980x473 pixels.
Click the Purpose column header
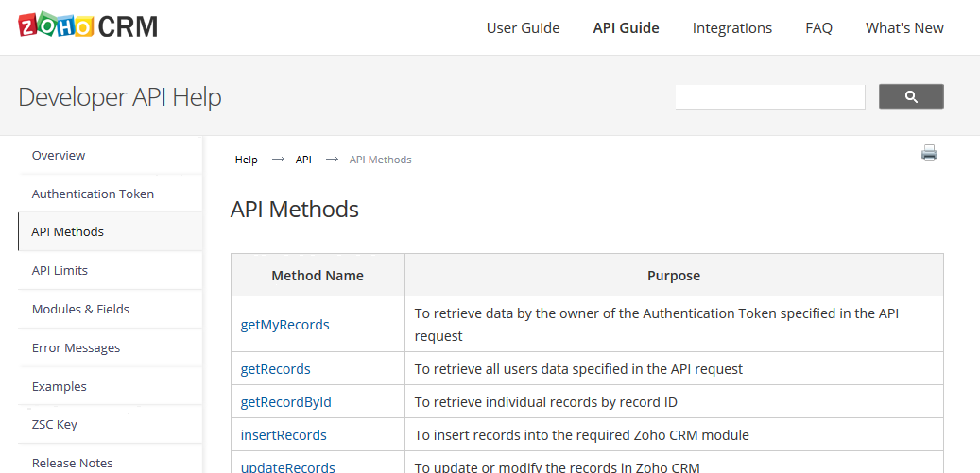(x=674, y=275)
